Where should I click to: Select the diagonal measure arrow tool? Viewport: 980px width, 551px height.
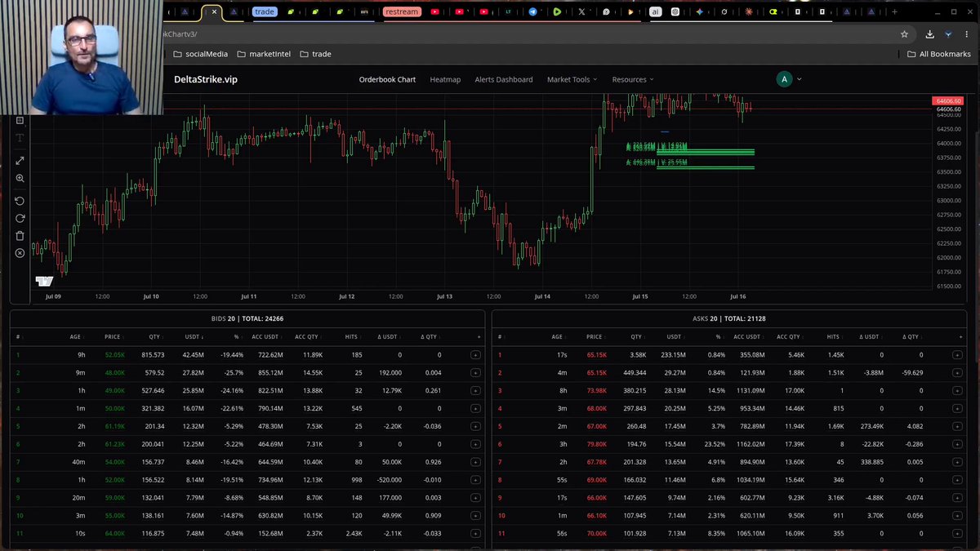point(20,161)
